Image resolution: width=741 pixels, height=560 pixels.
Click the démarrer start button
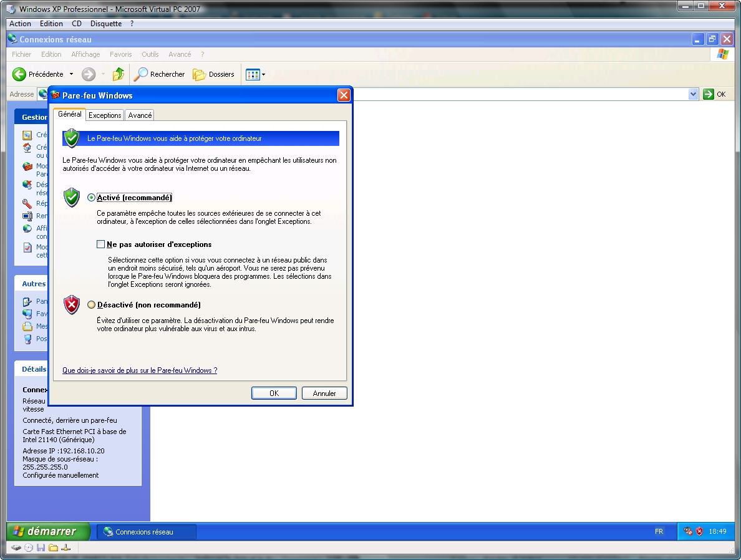pyautogui.click(x=48, y=532)
